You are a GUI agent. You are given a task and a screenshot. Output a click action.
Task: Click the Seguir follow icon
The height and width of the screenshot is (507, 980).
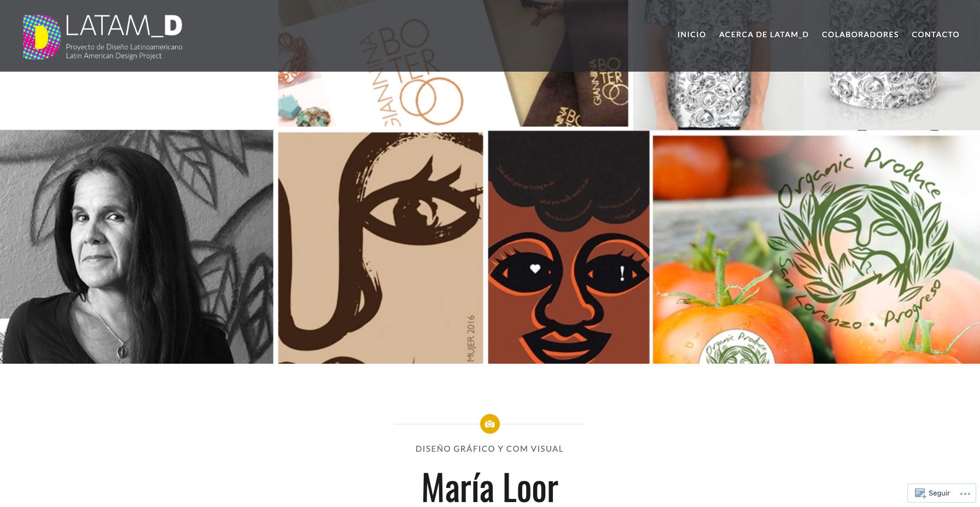click(x=920, y=493)
